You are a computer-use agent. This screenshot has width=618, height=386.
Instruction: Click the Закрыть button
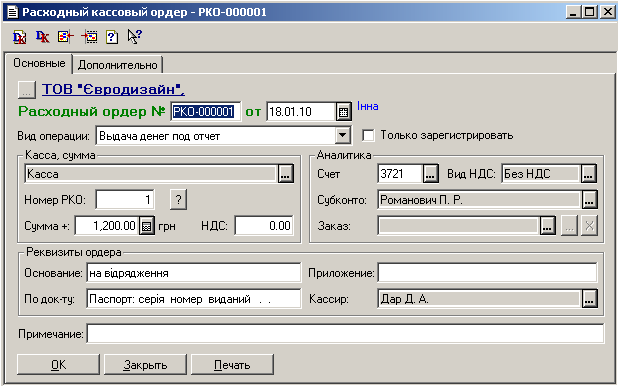coord(145,365)
